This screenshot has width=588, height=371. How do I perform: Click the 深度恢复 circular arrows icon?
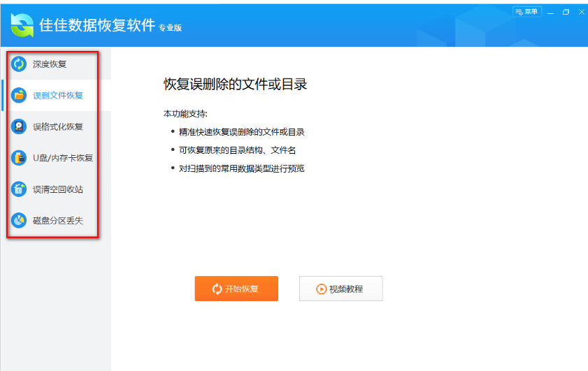tap(19, 64)
